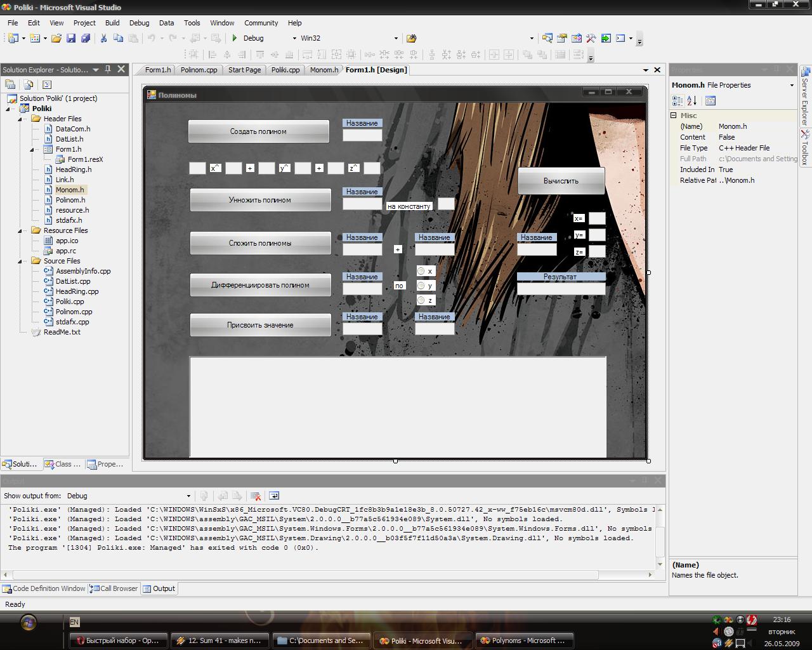This screenshot has height=650, width=812.
Task: Clear all output with the red X icon
Action: (x=256, y=496)
